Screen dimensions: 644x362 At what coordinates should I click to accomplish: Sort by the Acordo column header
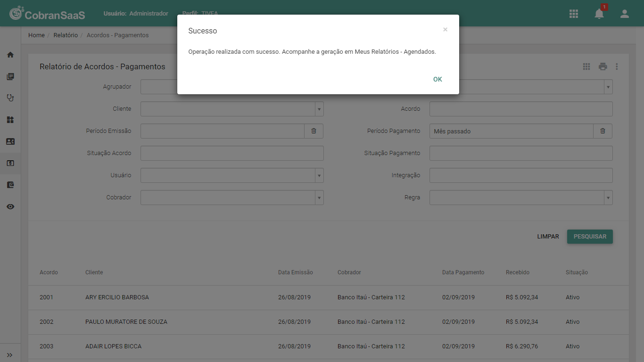click(49, 272)
